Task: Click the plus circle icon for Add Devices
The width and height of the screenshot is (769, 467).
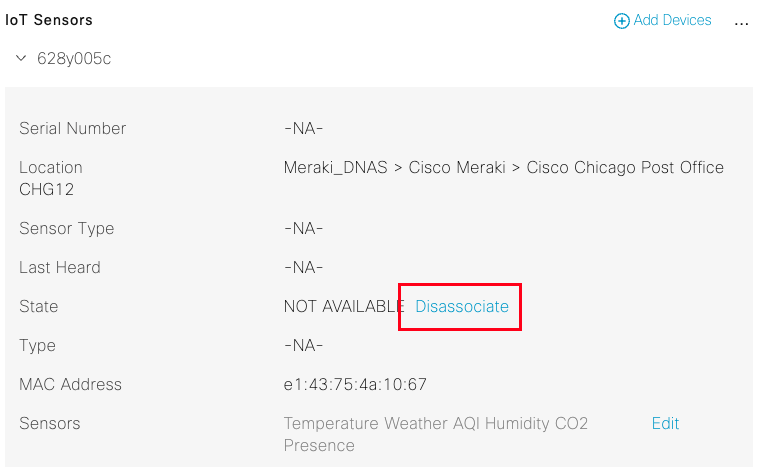Action: [x=621, y=21]
